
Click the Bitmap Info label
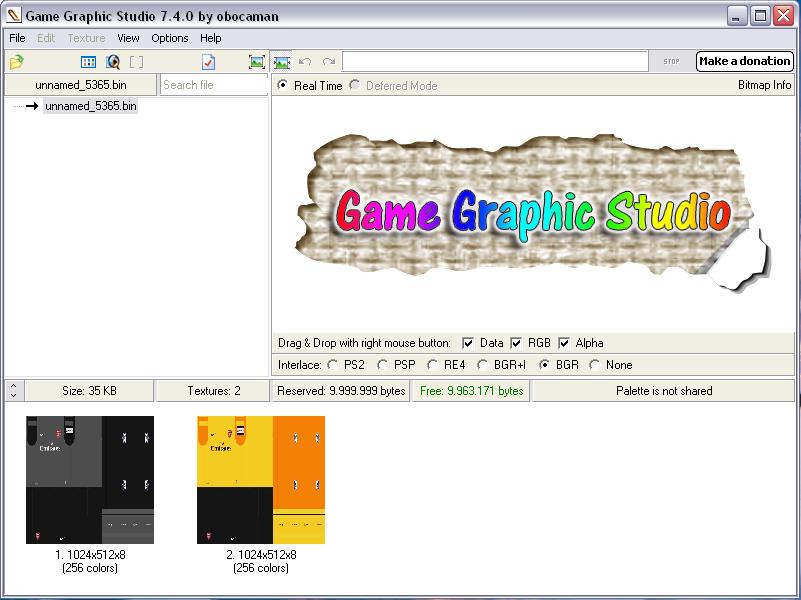[x=764, y=85]
